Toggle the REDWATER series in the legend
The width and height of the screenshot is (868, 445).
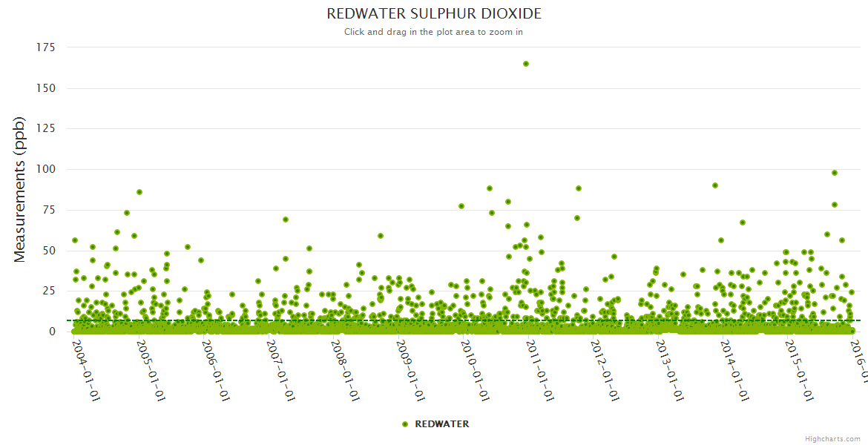(441, 424)
